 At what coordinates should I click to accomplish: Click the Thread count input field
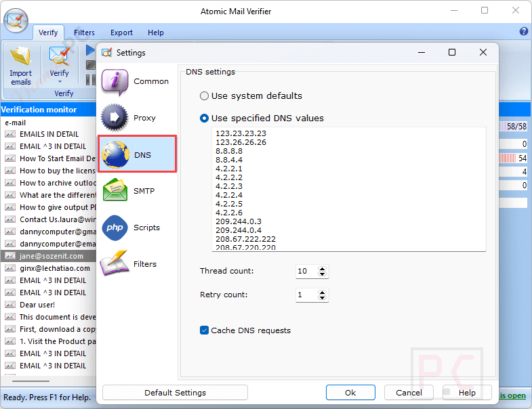point(307,272)
